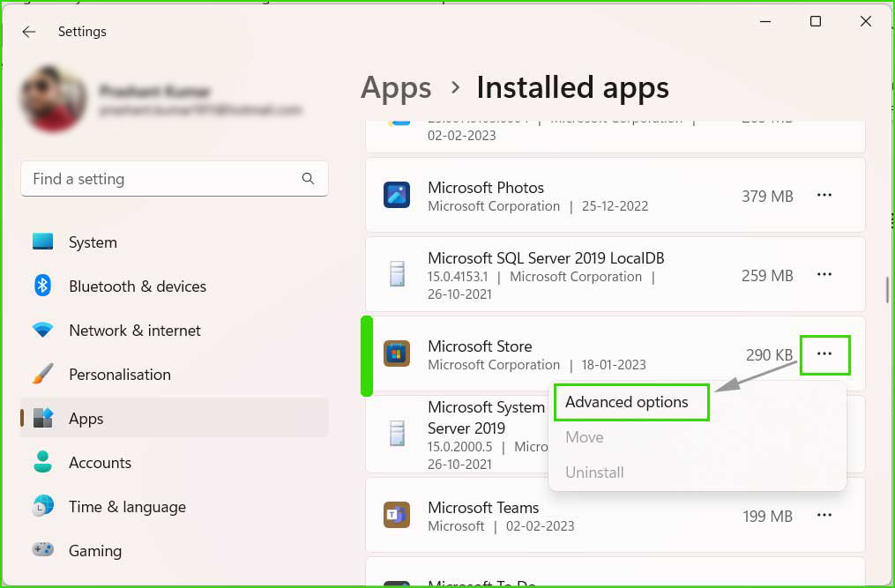
Task: Go back using the Settings back arrow
Action: tap(28, 32)
